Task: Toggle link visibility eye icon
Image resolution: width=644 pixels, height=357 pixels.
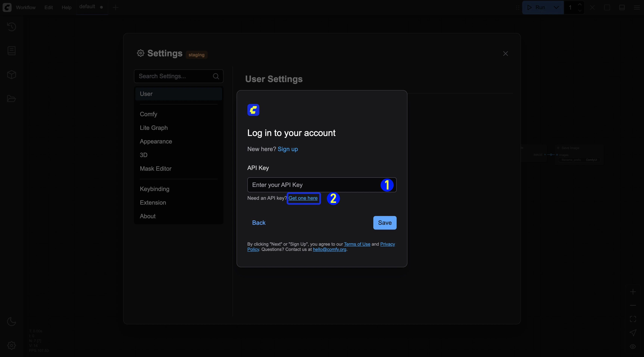Action: click(633, 347)
